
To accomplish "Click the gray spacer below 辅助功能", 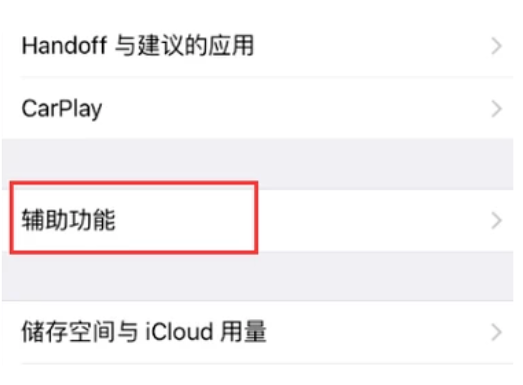I will point(257,277).
